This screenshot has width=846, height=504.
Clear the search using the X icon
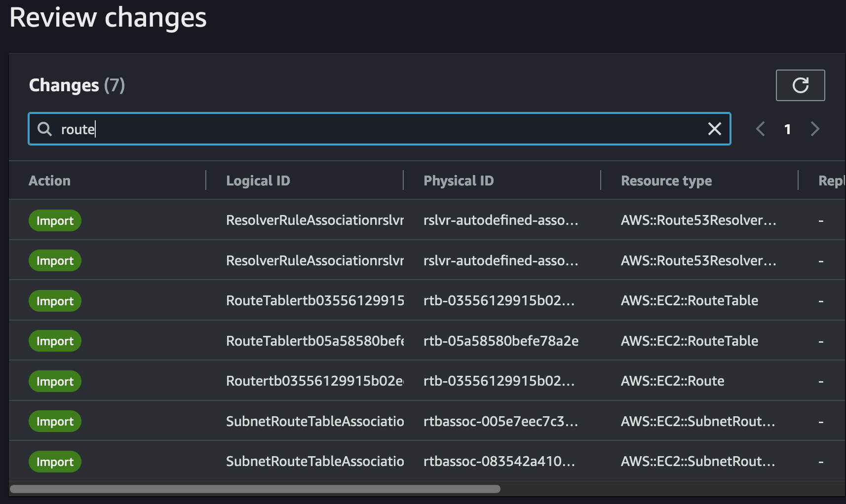click(x=714, y=129)
